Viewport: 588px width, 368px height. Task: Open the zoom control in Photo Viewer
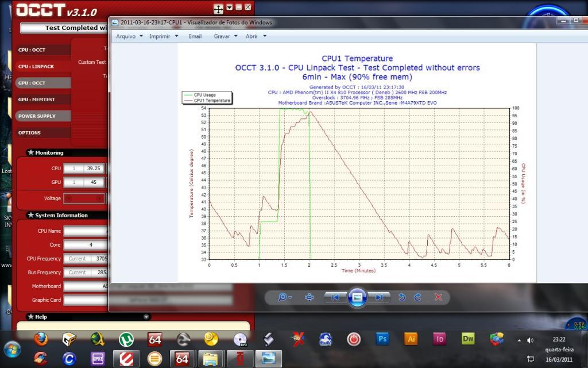coord(285,297)
